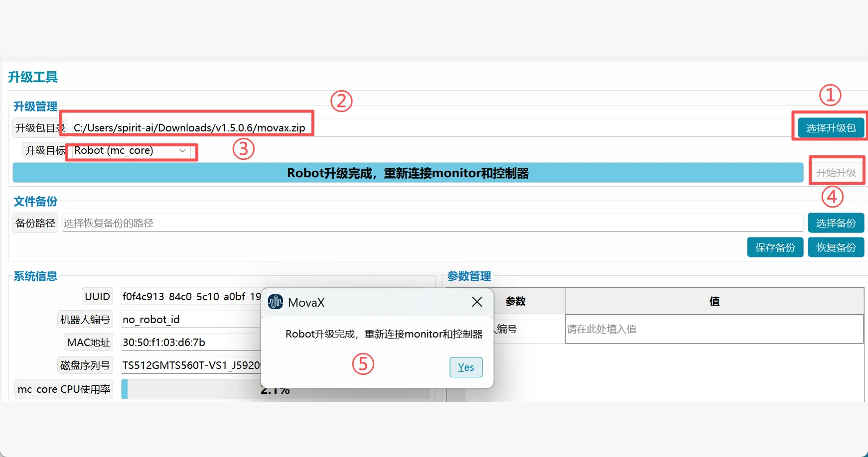Image resolution: width=868 pixels, height=457 pixels.
Task: Click the 值 column header
Action: point(714,301)
